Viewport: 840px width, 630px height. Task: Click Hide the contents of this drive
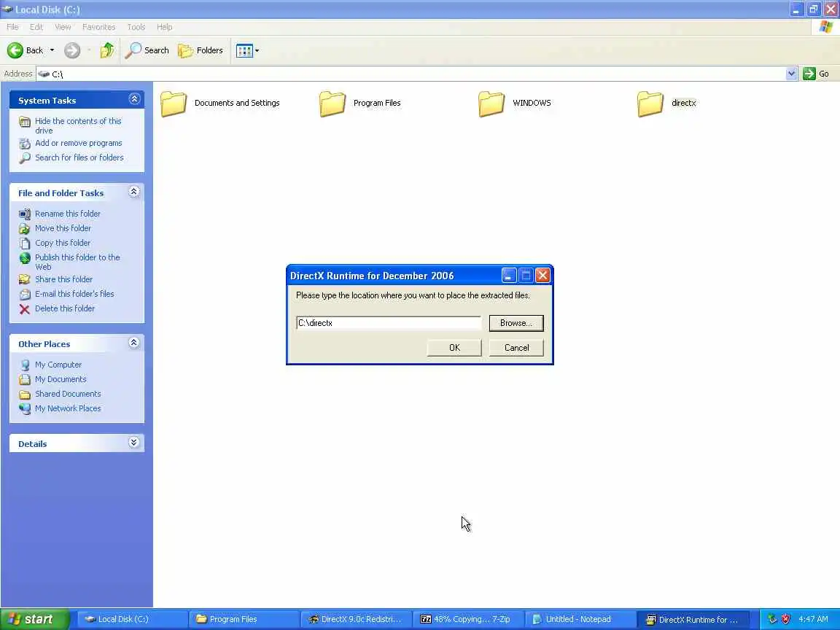78,125
